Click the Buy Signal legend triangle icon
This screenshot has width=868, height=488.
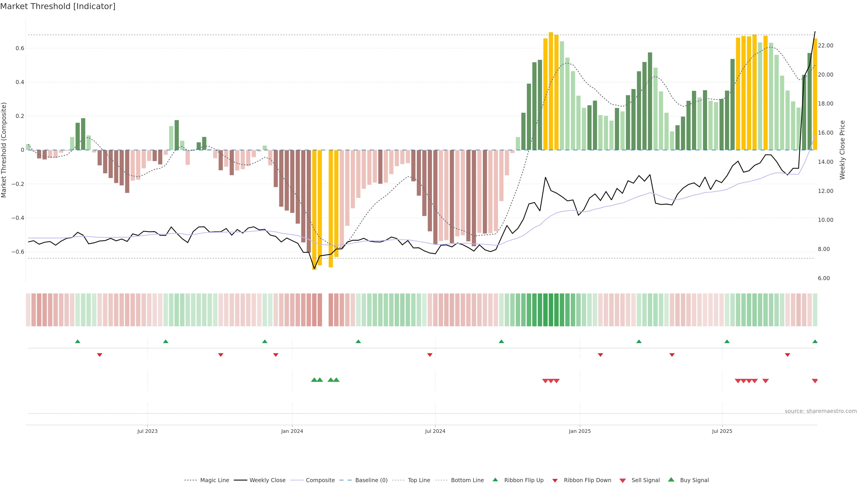coord(671,480)
